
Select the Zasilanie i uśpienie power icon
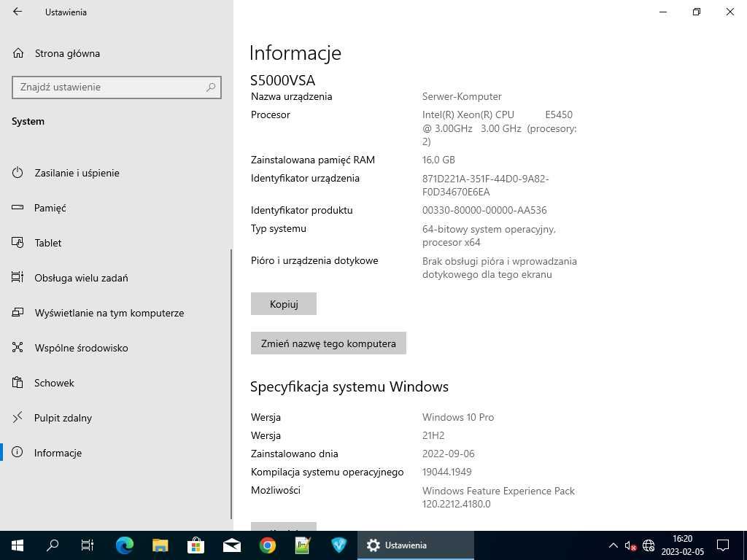(18, 173)
